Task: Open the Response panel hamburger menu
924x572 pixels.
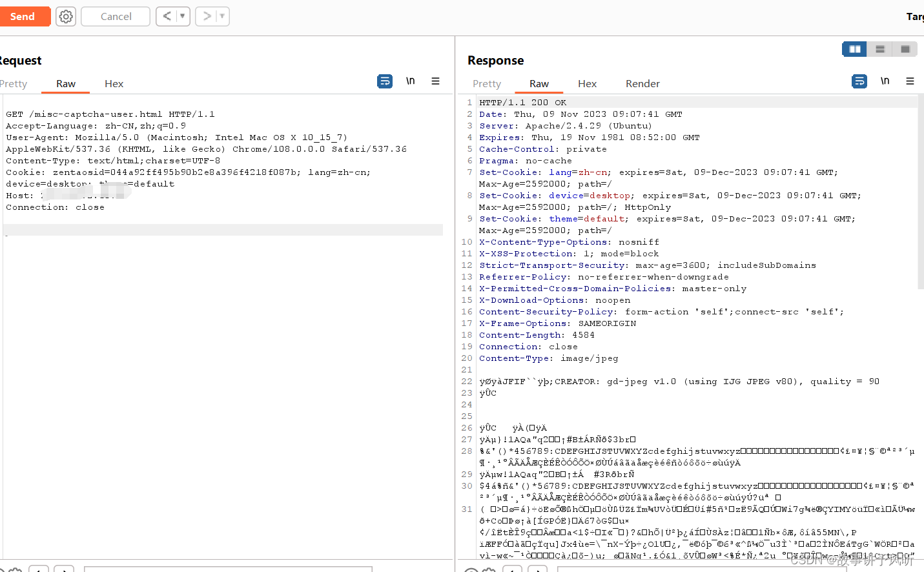Action: [x=910, y=81]
